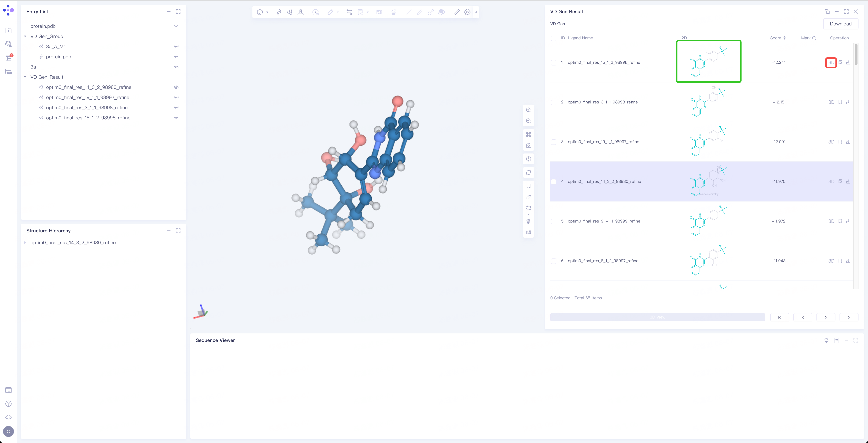868x443 pixels.
Task: Bookmark ligand row 4 with mark icon
Action: [840, 182]
